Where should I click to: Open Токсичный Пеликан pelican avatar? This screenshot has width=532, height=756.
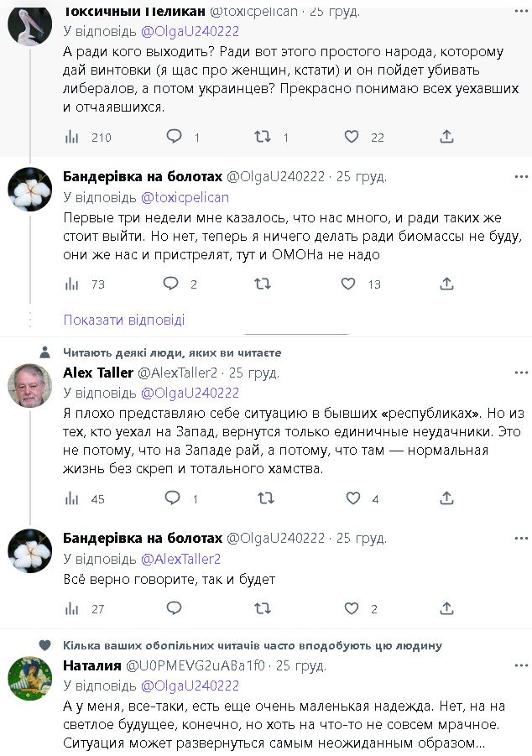point(29,25)
